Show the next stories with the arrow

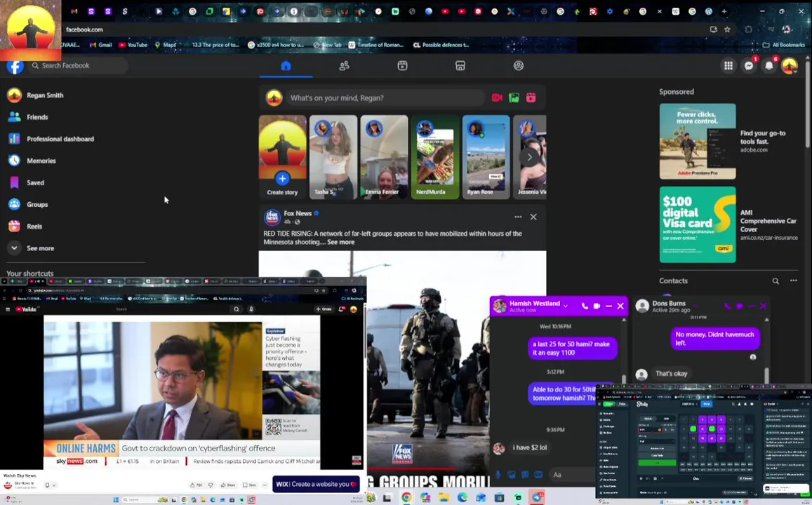(529, 157)
